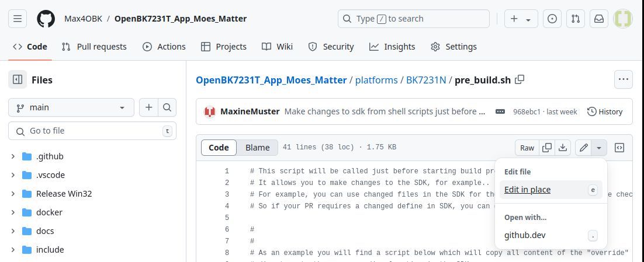644x262 pixels.
Task: Expand the .github folder chevron
Action: click(13, 156)
